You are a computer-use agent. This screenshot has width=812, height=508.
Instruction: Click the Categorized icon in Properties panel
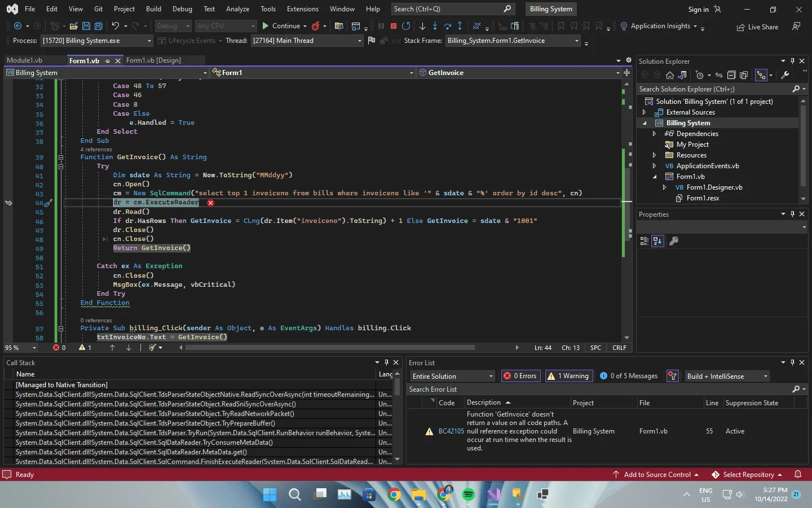(645, 241)
